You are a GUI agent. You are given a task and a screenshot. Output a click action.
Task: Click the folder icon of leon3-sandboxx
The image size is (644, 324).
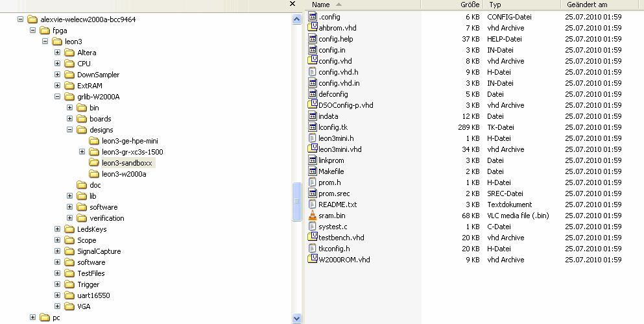[x=94, y=163]
